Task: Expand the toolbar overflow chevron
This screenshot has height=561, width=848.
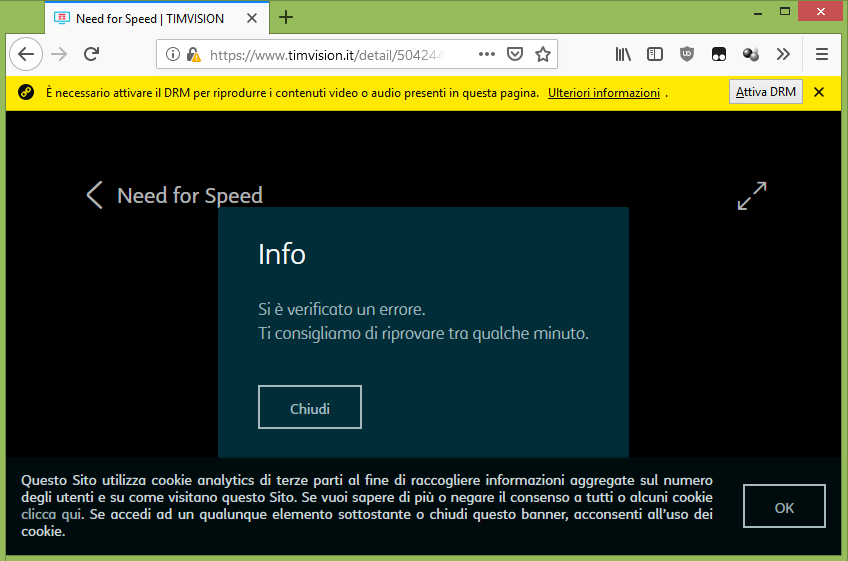Action: (x=783, y=54)
